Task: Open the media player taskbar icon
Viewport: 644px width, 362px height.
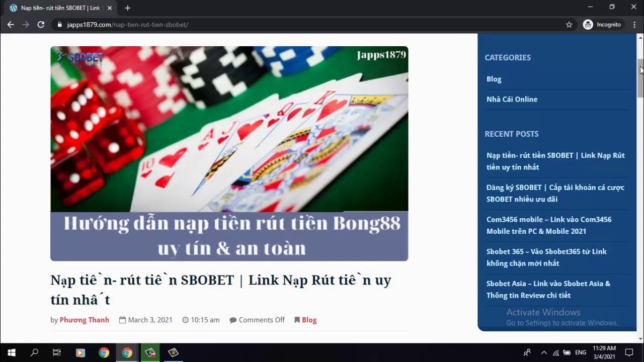Action: click(x=80, y=352)
